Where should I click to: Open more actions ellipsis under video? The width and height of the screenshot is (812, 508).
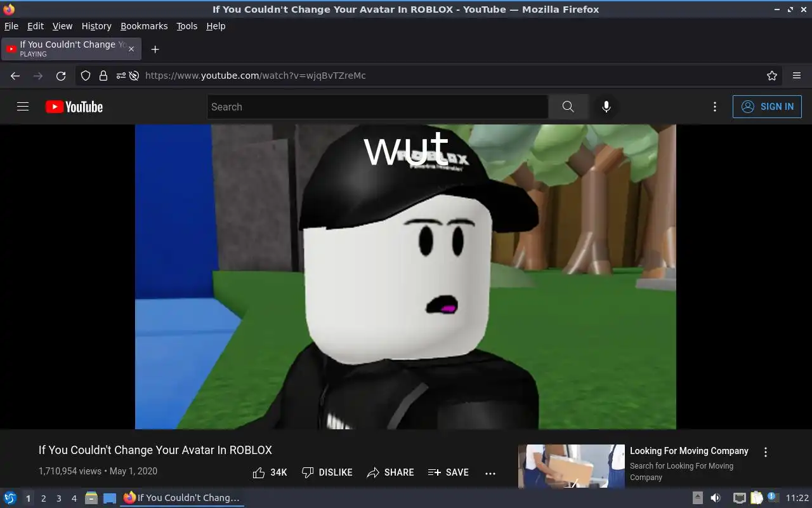click(x=490, y=473)
